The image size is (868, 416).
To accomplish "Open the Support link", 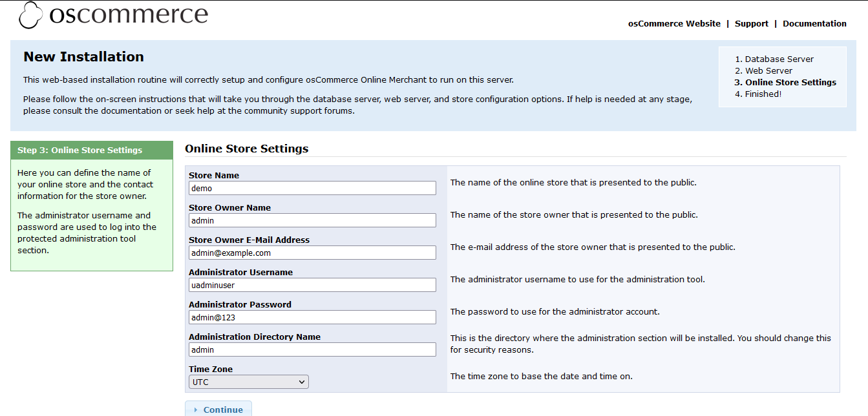I will [751, 23].
